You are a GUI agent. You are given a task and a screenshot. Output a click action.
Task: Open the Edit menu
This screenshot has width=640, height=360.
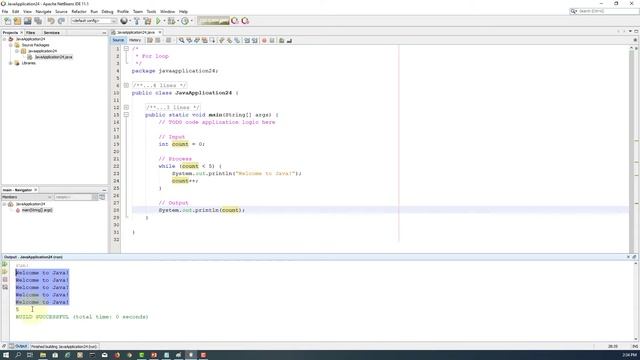16,11
